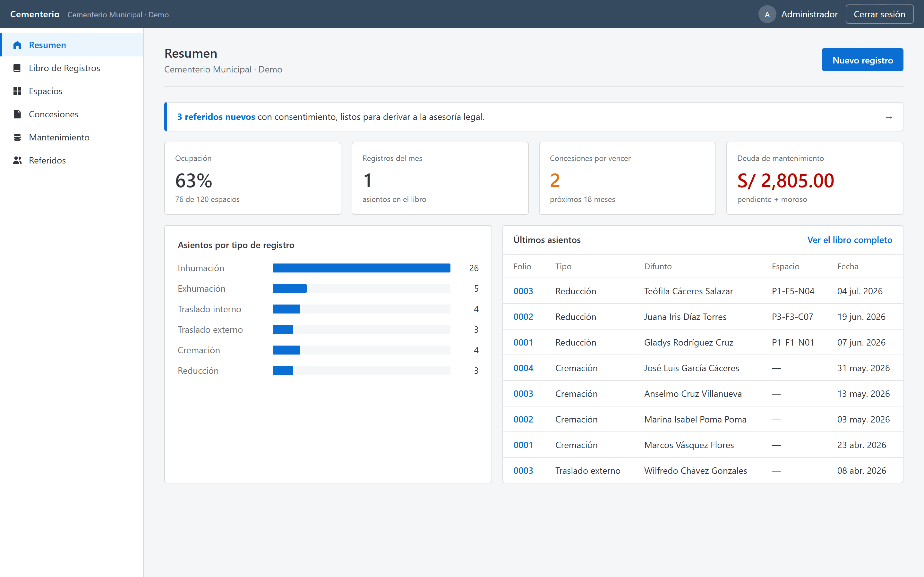Open the 3 referidos nuevos link
The image size is (924, 577).
[x=216, y=117]
